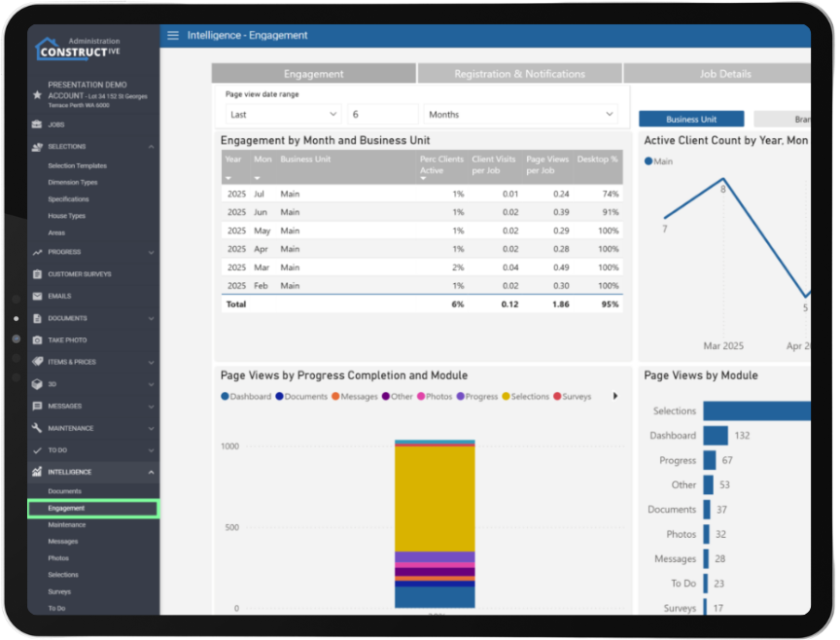The width and height of the screenshot is (840, 640).
Task: Edit the date range number field showing 6
Action: pos(382,114)
